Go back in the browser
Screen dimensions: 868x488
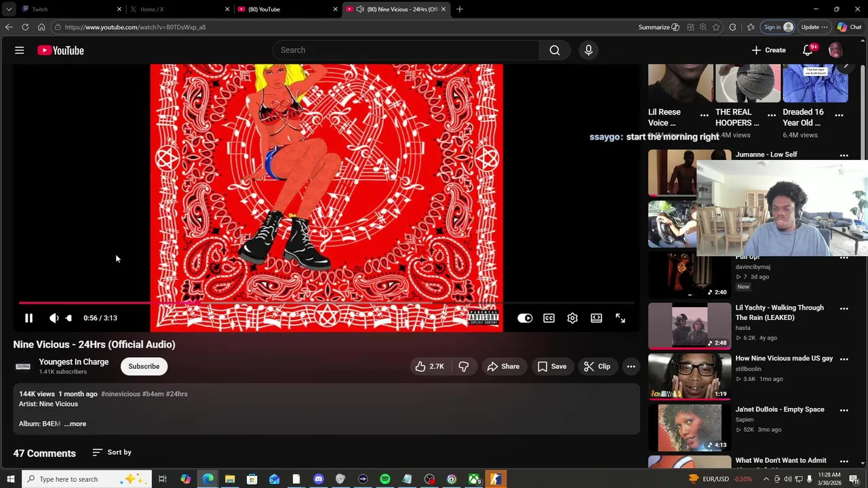tap(9, 27)
